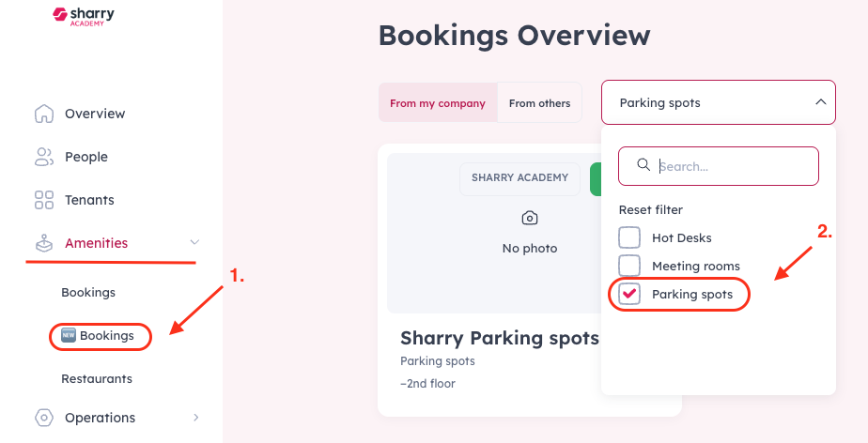Viewport: 868px width, 443px height.
Task: Collapse the Amenities menu chevron
Action: pyautogui.click(x=194, y=242)
